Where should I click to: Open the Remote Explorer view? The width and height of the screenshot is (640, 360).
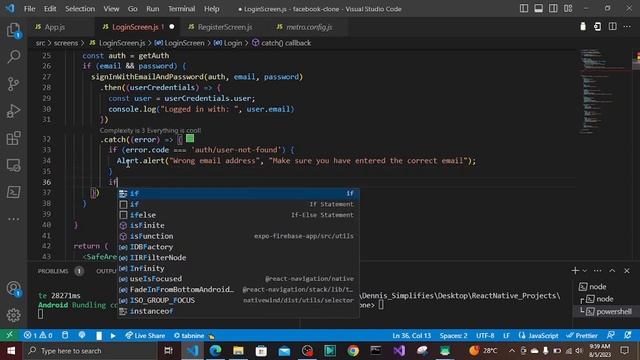(x=13, y=165)
